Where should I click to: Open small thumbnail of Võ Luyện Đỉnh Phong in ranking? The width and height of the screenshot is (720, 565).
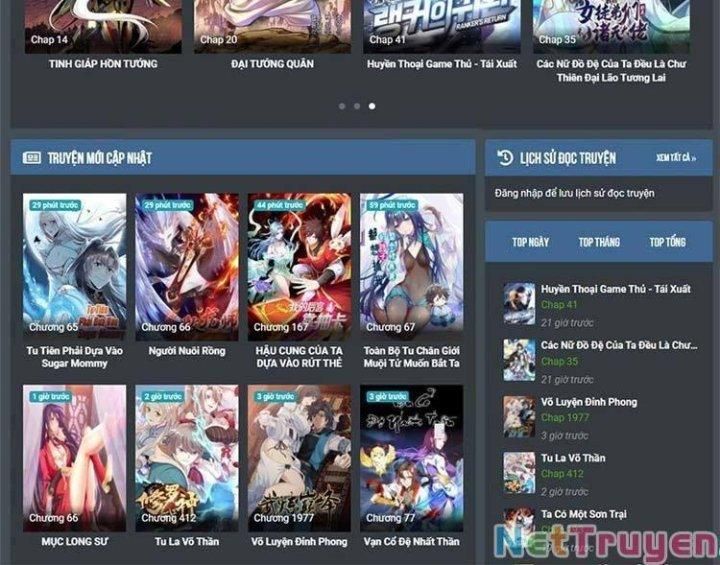point(519,416)
